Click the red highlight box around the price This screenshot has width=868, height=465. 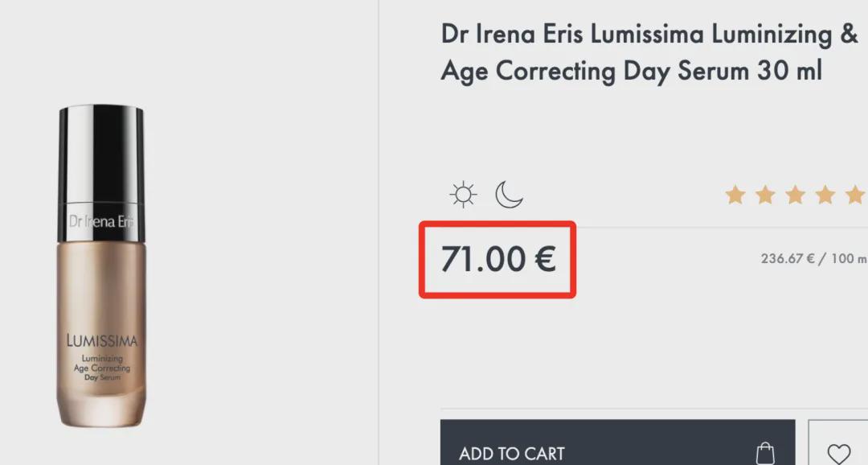click(x=497, y=260)
